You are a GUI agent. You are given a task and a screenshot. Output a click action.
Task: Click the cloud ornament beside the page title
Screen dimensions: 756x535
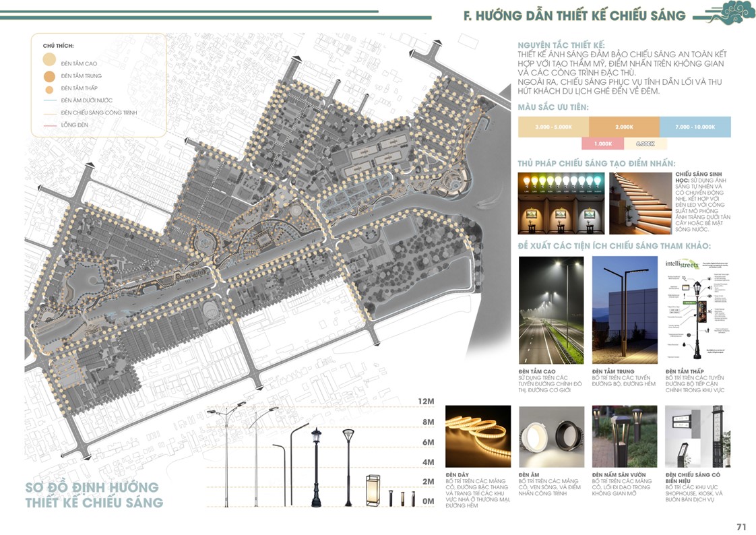(x=727, y=13)
